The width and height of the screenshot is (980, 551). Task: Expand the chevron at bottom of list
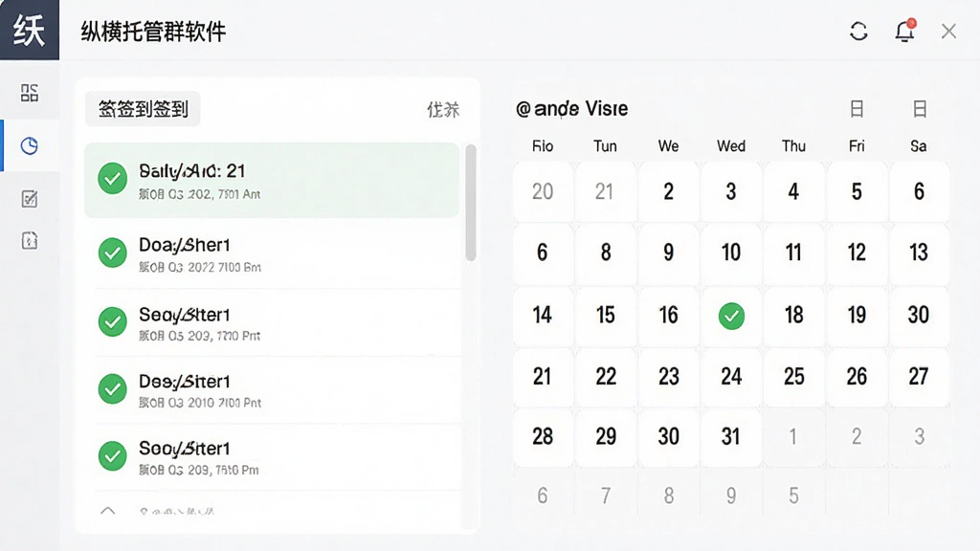point(107,511)
